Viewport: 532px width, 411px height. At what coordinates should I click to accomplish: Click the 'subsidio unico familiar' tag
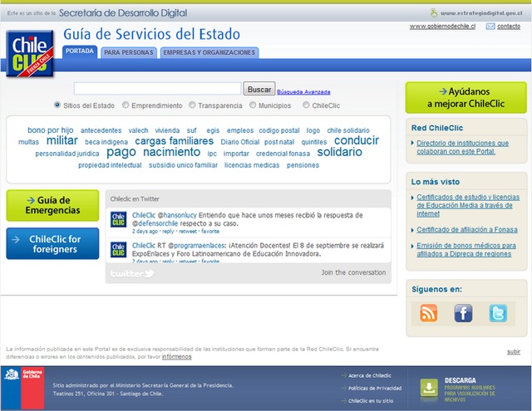point(183,165)
